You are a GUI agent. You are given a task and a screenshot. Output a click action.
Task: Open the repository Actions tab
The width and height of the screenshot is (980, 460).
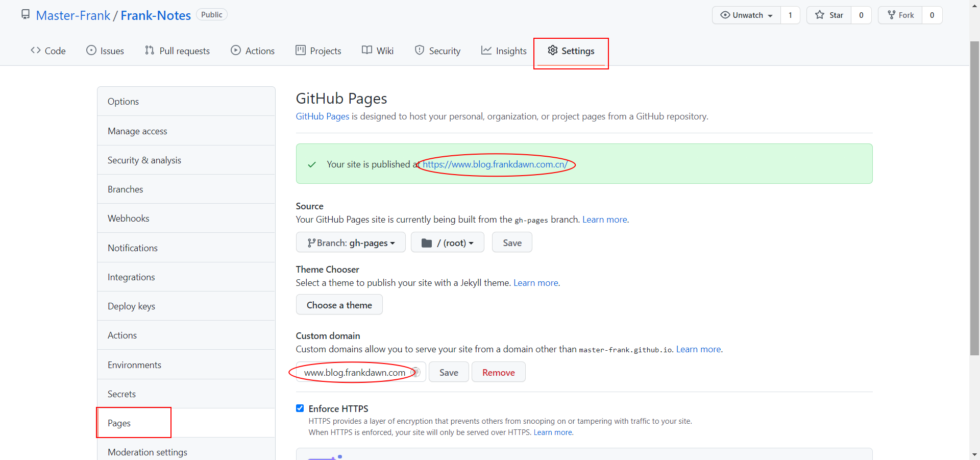pos(253,51)
